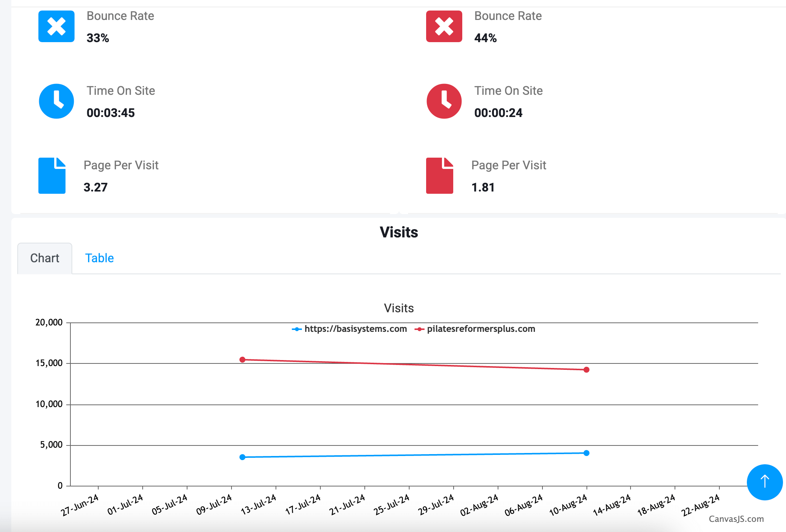
Task: Click the red data point on the left
Action: [x=242, y=360]
